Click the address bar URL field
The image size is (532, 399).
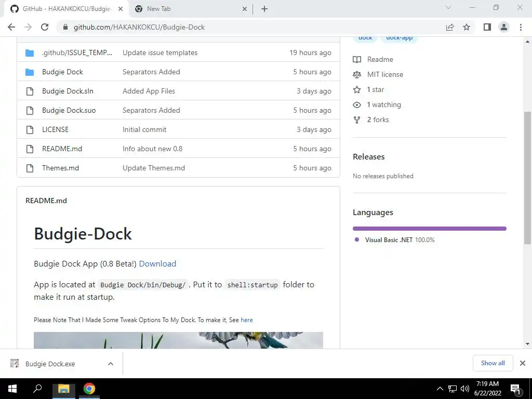(251, 27)
